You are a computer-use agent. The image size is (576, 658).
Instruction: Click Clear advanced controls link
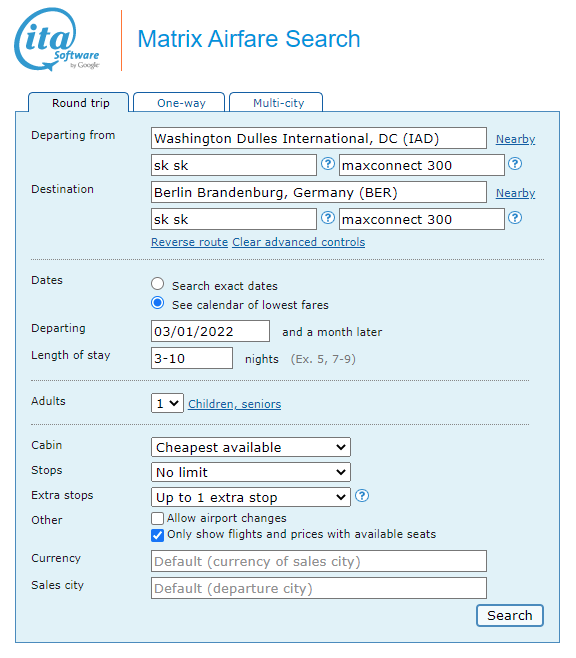point(299,242)
